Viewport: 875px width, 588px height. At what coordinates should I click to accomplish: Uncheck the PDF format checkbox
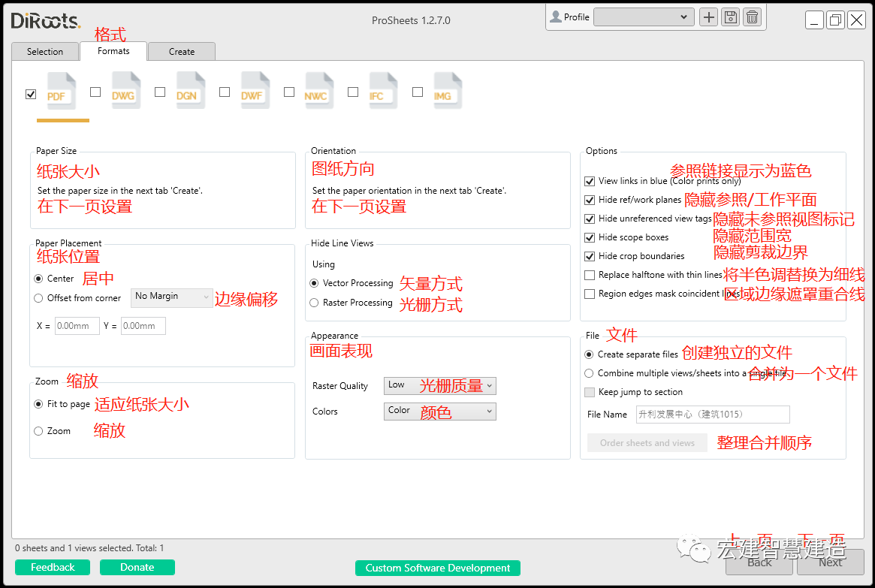point(31,94)
